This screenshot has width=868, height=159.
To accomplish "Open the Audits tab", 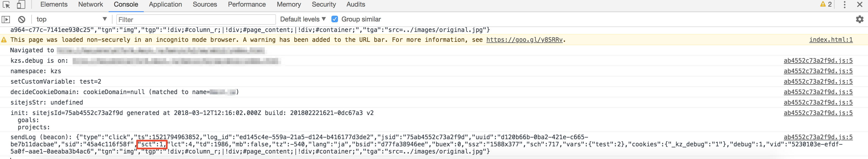I will [356, 4].
